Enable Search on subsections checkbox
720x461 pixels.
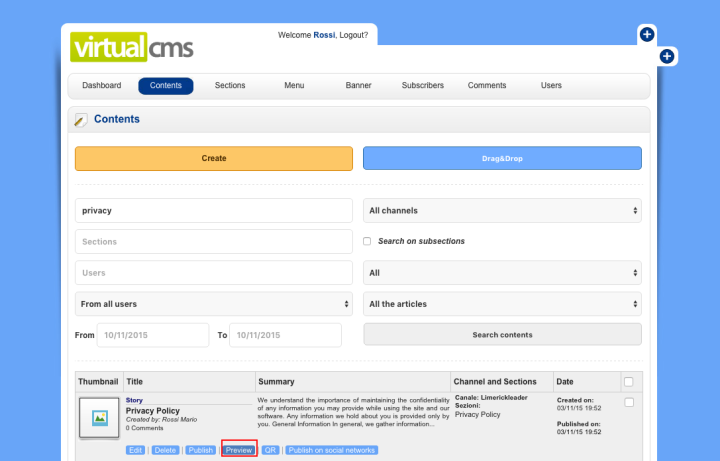point(367,241)
